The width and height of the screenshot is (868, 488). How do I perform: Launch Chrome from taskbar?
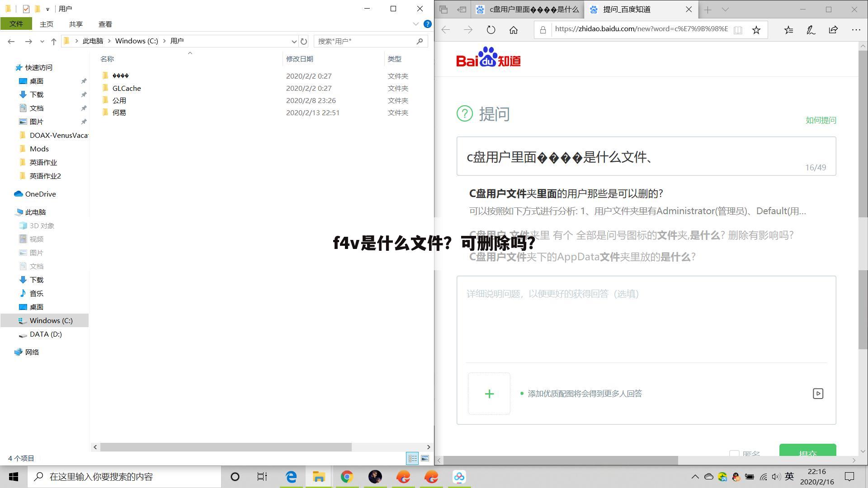(347, 477)
